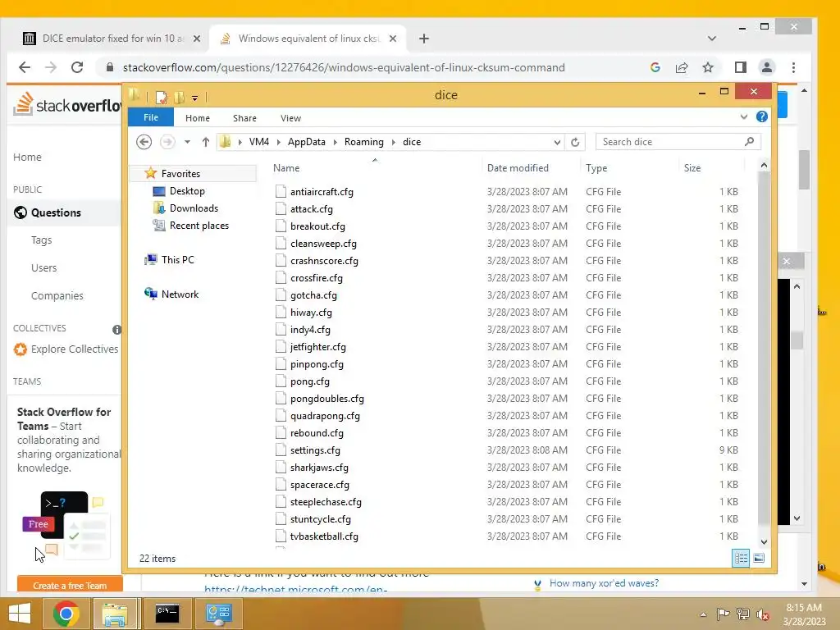Open the Tags link on Stack Overflow
The width and height of the screenshot is (840, 630).
41,240
